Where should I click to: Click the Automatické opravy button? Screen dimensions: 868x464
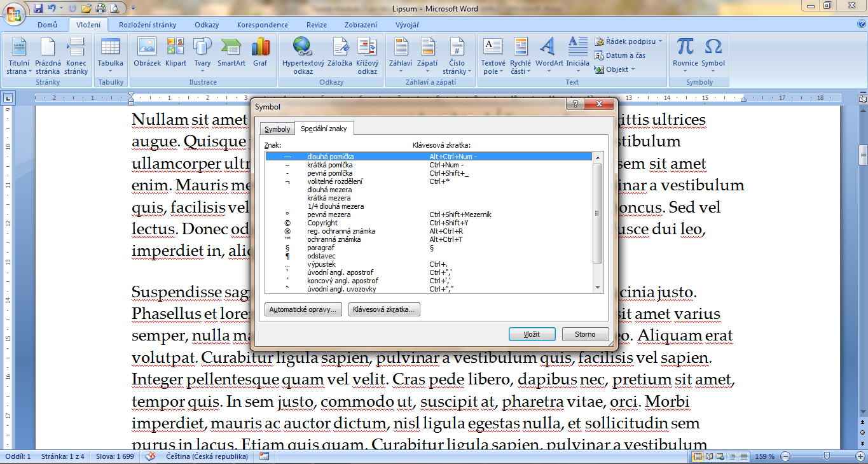tap(303, 309)
